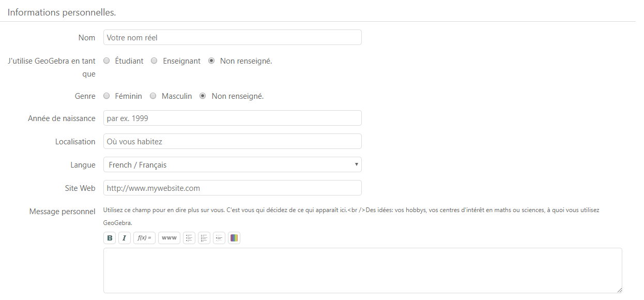Open the Langue dropdown
The width and height of the screenshot is (644, 300).
[233, 164]
